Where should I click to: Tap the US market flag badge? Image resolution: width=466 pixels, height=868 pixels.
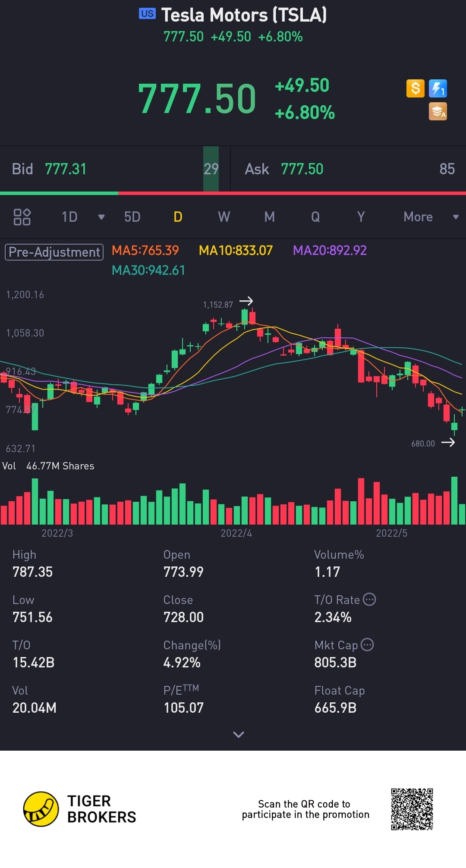[147, 13]
